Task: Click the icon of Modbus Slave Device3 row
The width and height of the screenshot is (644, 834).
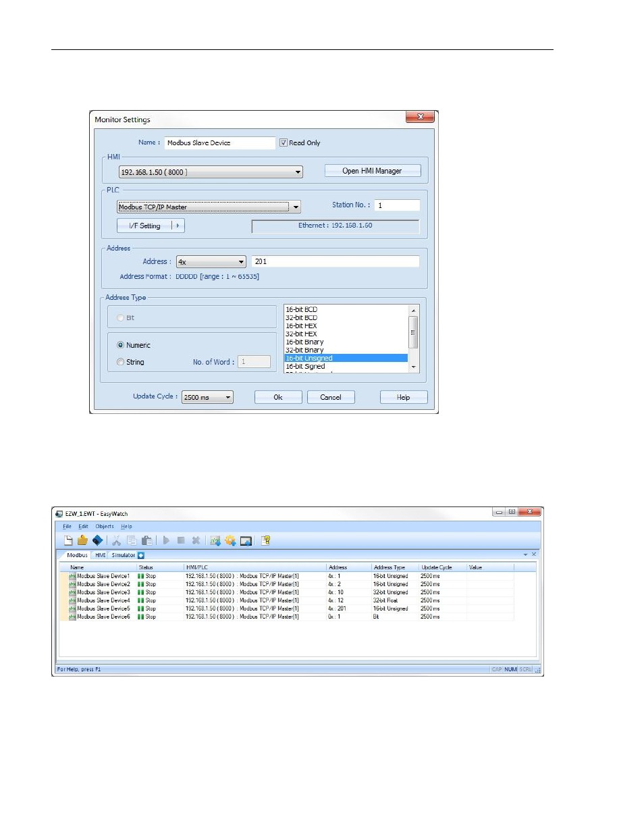Action: click(x=72, y=592)
